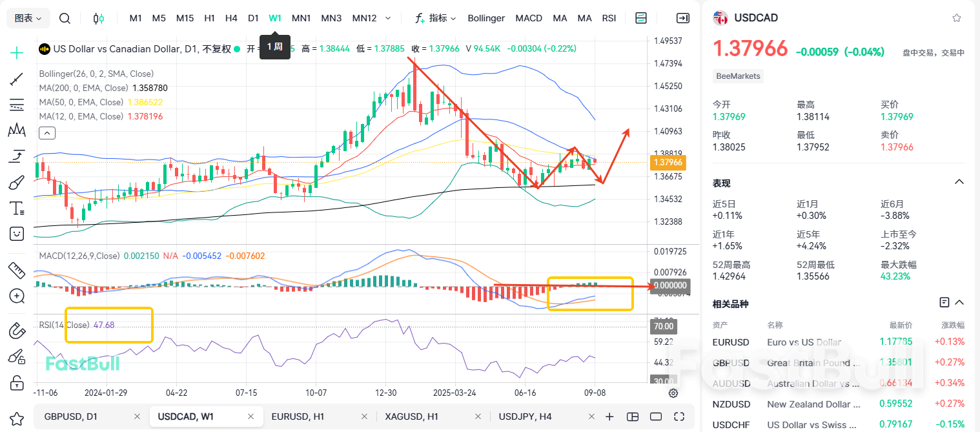Open the 图表 chart type dropdown
Screen dimensions: 980x432
click(27, 17)
